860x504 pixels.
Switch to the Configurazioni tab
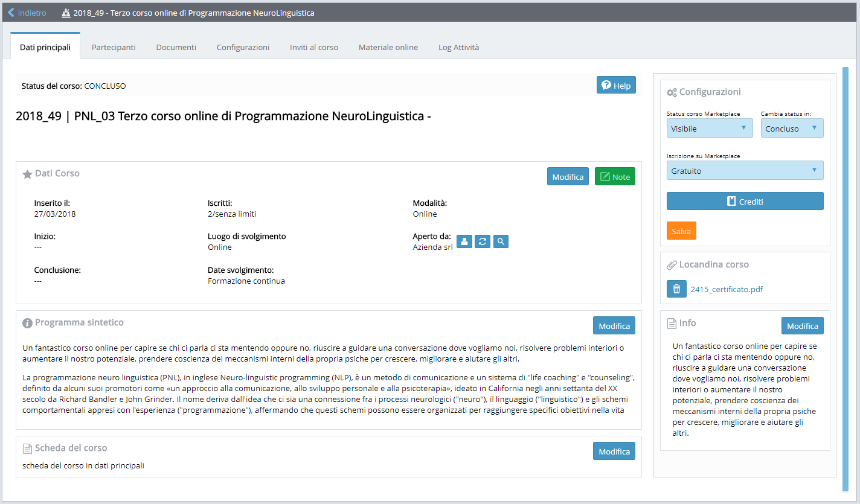(x=243, y=47)
